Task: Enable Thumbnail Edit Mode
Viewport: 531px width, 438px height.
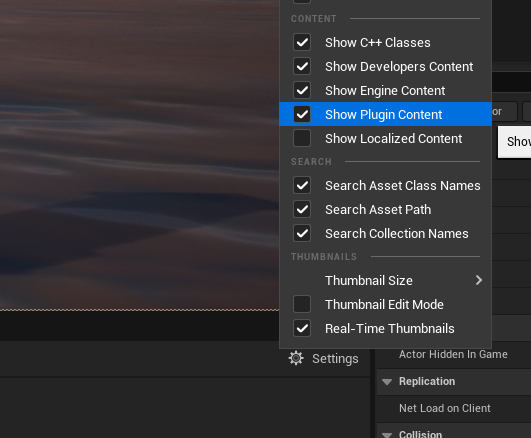Action: pyautogui.click(x=302, y=304)
